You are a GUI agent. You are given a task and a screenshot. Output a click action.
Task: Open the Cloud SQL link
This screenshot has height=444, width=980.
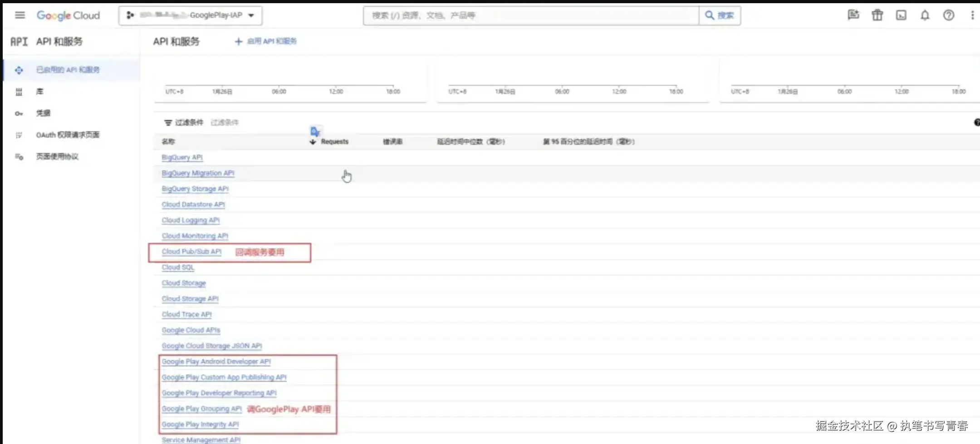[x=178, y=267]
